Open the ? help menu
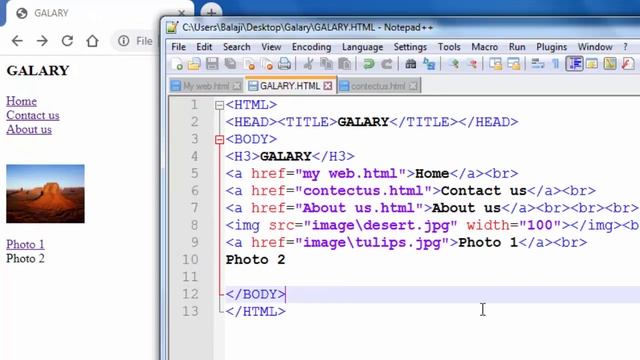The height and width of the screenshot is (360, 640). (625, 47)
